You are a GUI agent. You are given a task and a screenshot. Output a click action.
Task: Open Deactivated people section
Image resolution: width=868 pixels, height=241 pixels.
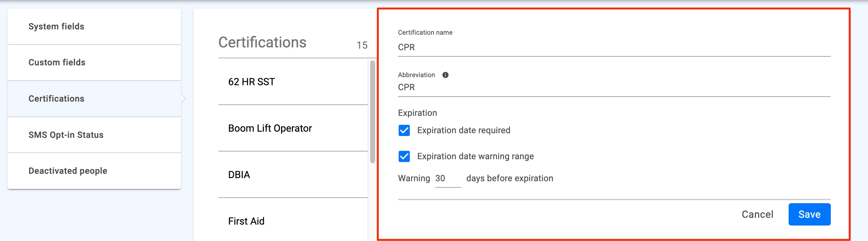pos(94,171)
